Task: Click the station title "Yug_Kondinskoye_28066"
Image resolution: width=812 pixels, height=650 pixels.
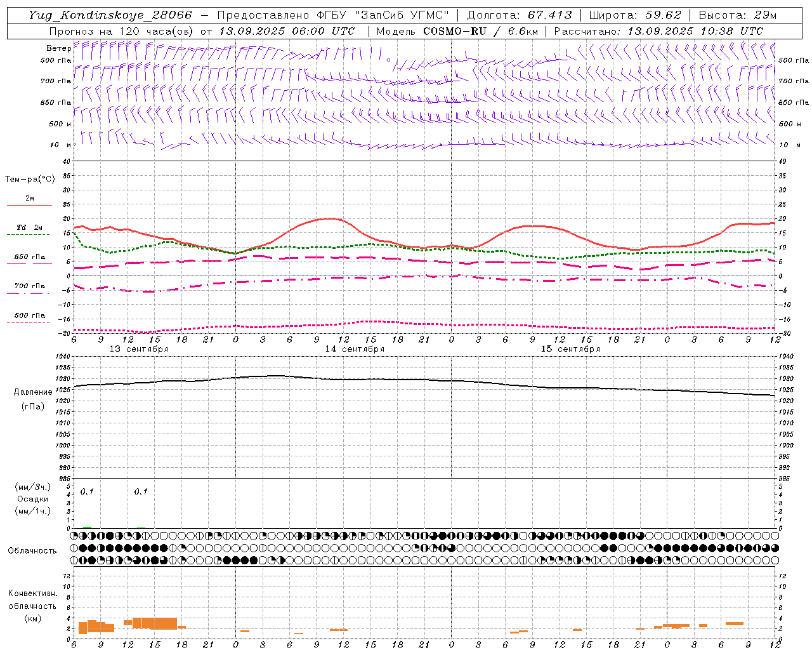Action: (x=110, y=15)
